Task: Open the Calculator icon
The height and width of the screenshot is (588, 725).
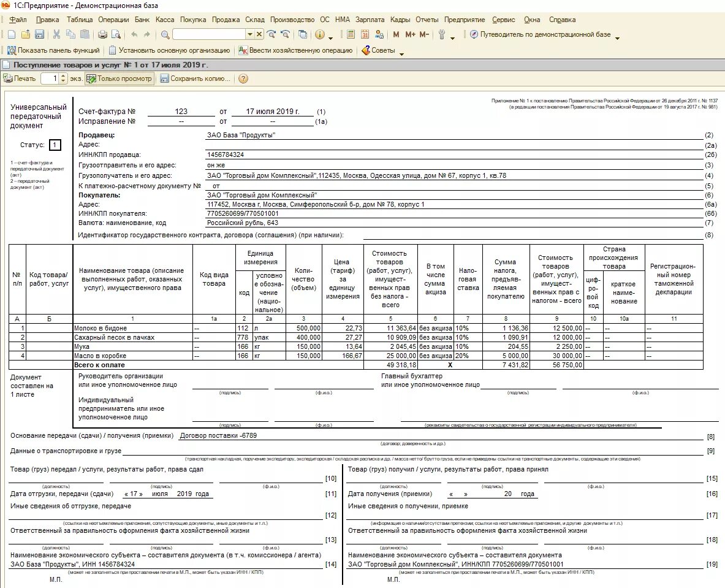Action: click(x=351, y=34)
